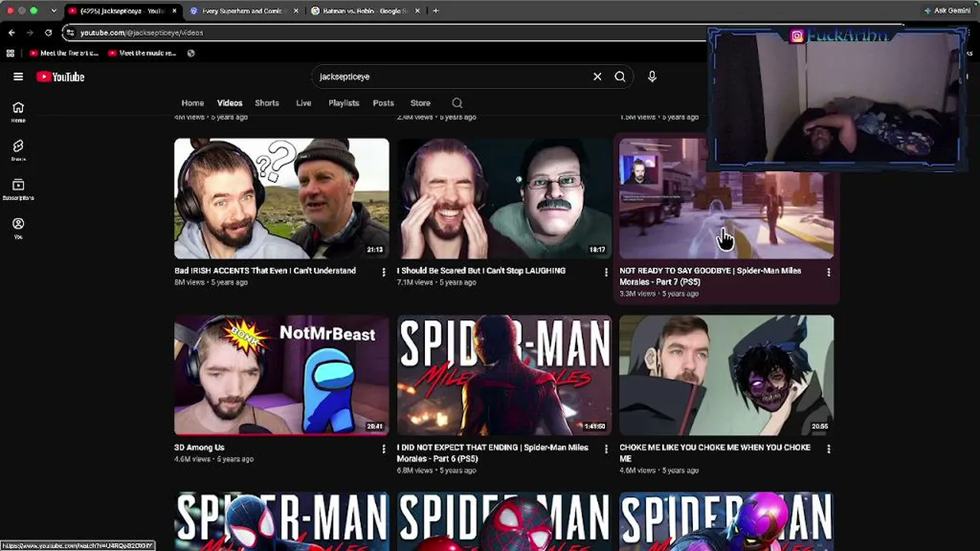The image size is (980, 551).
Task: Close the jacksepticeye YouTube tab
Action: (175, 11)
